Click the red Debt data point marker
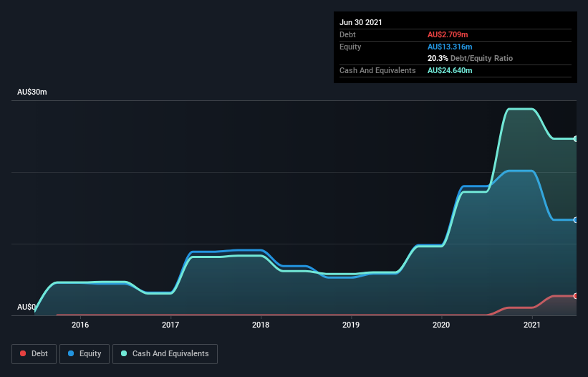 tap(576, 296)
